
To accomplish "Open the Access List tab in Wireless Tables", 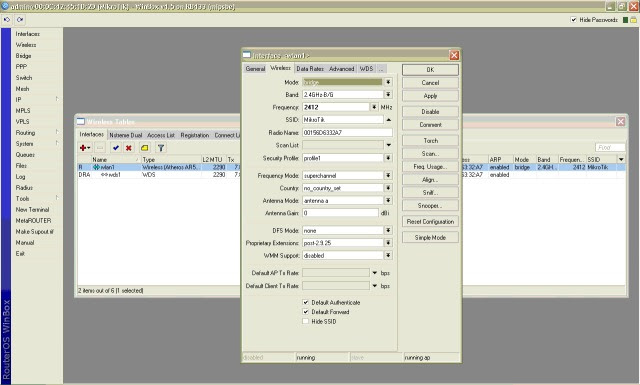I will [x=161, y=135].
